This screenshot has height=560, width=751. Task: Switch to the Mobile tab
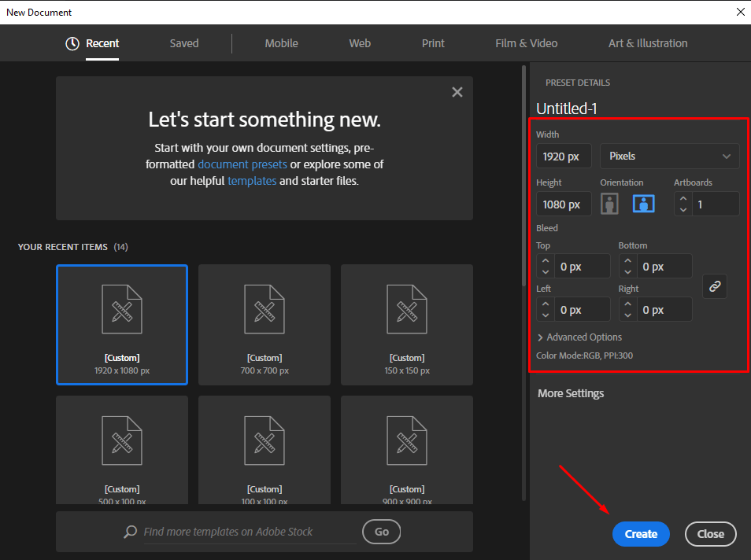coord(281,44)
